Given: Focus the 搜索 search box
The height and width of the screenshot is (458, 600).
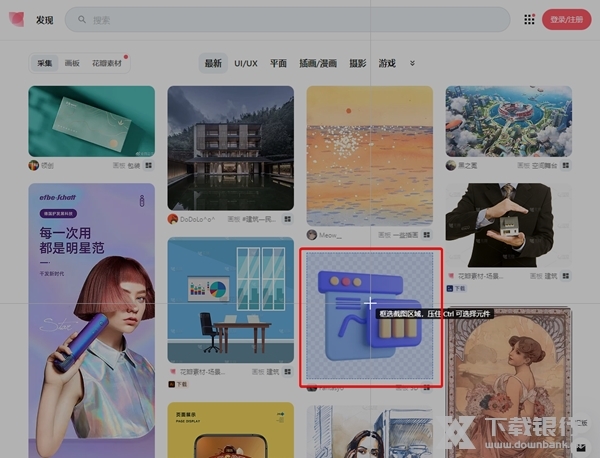Looking at the screenshot, I should (287, 19).
